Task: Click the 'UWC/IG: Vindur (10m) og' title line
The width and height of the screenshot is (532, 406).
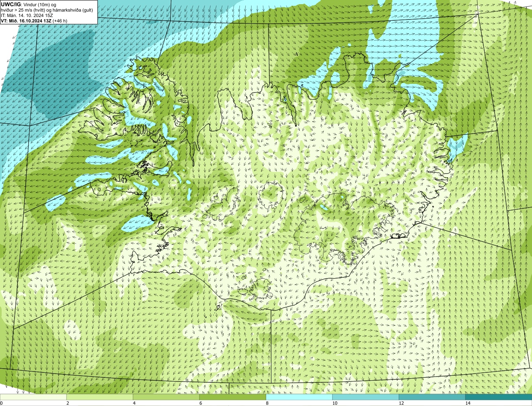Action: [x=29, y=4]
